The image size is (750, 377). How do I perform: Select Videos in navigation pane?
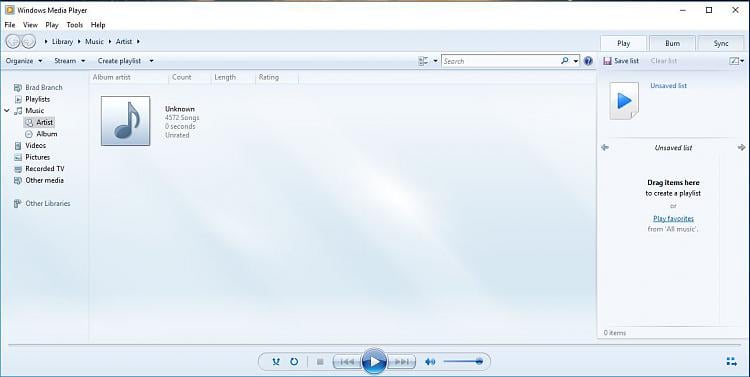[x=30, y=145]
